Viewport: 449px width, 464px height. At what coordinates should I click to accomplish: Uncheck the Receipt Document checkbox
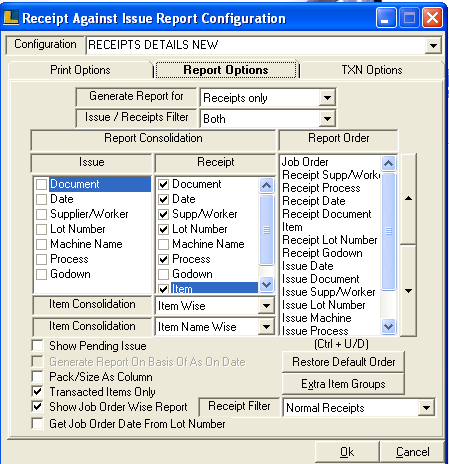(163, 184)
